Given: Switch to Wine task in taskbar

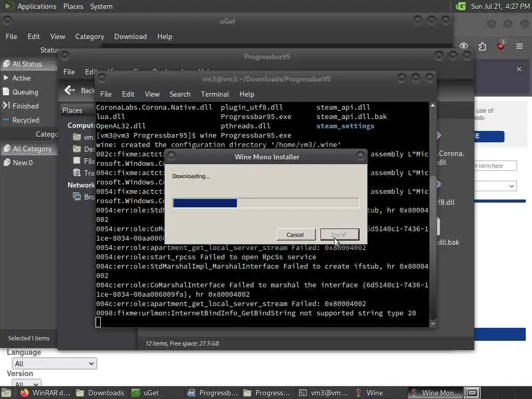Looking at the screenshot, I should [x=369, y=393].
